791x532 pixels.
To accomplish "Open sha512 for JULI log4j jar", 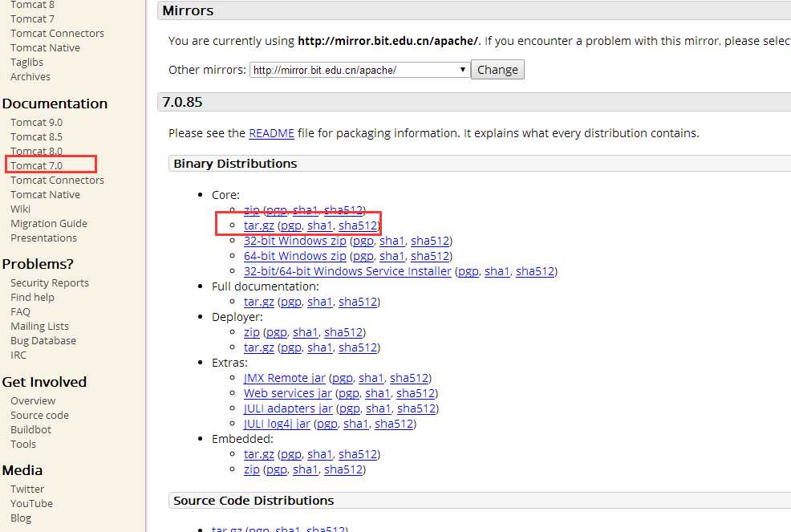I will pyautogui.click(x=394, y=424).
